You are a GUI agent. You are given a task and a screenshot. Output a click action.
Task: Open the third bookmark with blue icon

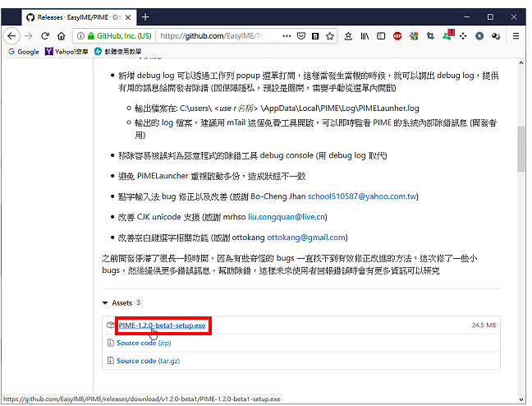117,52
